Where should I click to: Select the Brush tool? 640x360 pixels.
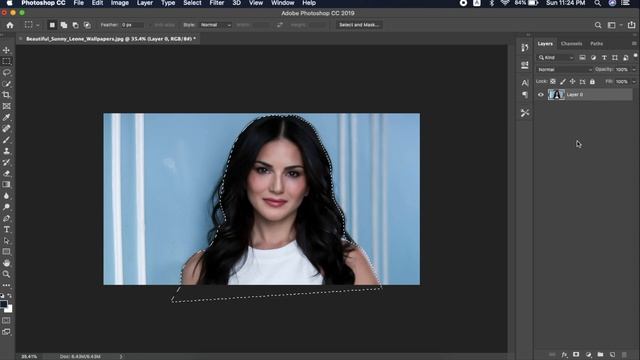pyautogui.click(x=7, y=140)
